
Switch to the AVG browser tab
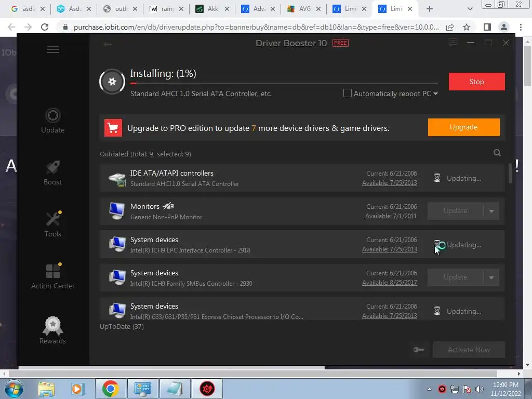[303, 9]
